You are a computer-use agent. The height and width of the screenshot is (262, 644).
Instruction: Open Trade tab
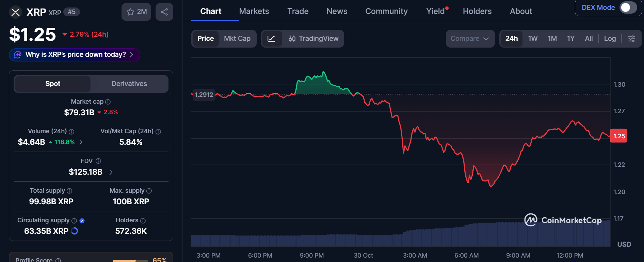click(298, 11)
